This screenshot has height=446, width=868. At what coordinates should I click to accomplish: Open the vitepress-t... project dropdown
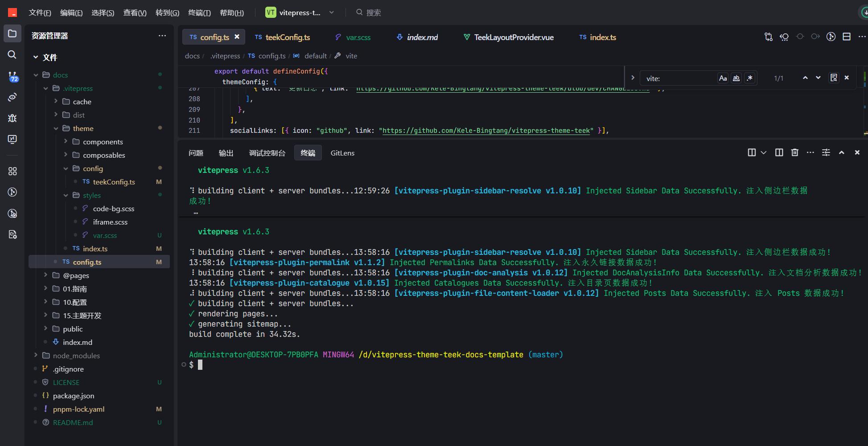coord(331,12)
